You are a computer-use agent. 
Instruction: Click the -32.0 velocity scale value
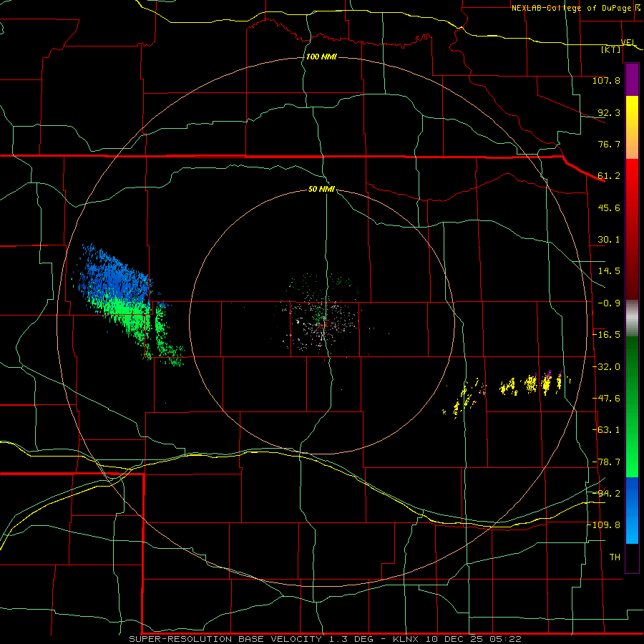coord(607,367)
